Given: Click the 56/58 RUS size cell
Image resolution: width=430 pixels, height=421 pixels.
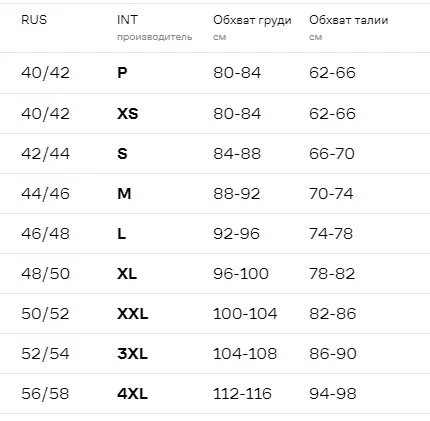Looking at the screenshot, I should click(x=45, y=394).
